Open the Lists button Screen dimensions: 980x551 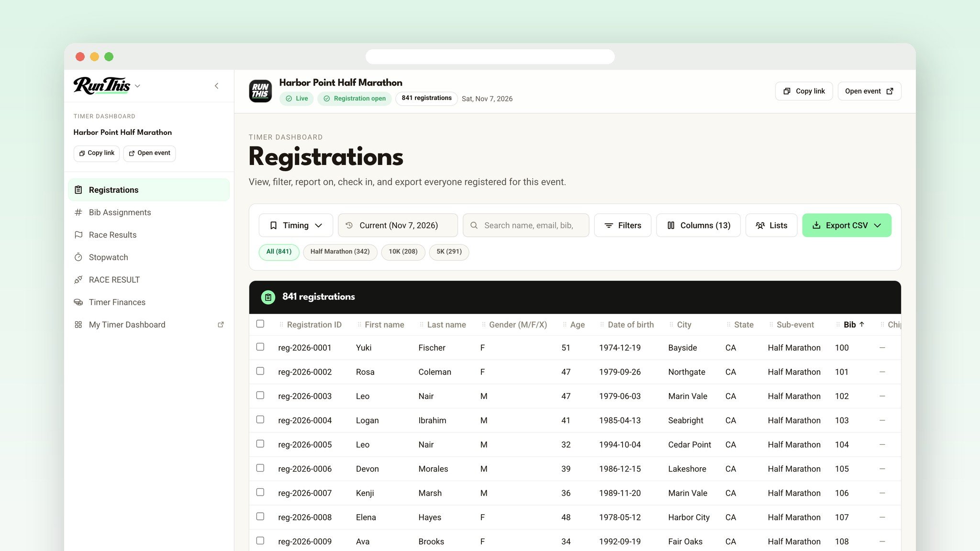771,225
